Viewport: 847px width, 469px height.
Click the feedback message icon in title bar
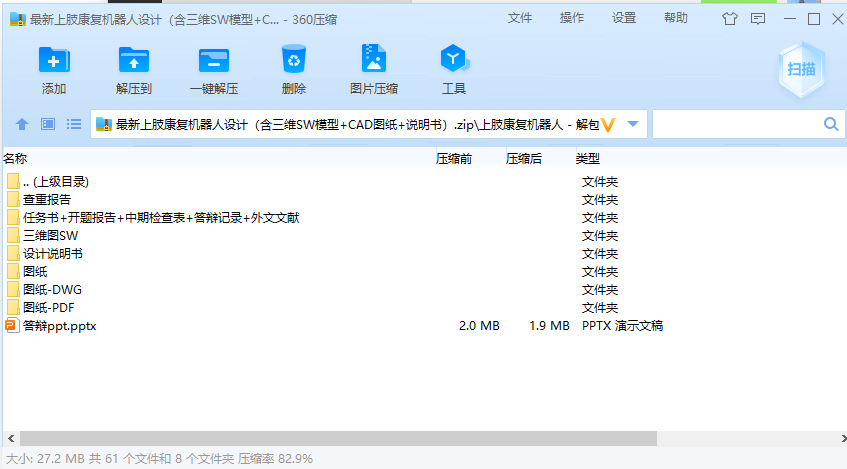[x=758, y=19]
